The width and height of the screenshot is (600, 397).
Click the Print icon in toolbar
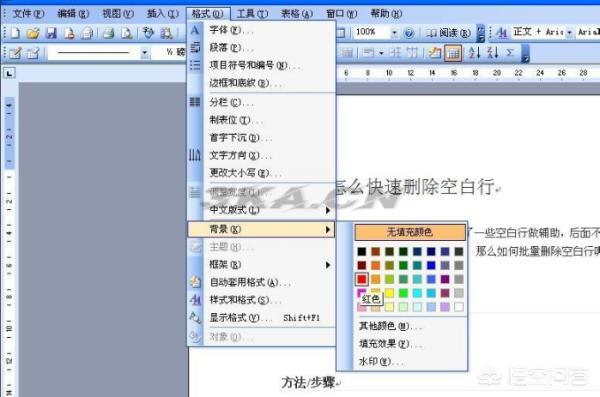[x=109, y=33]
